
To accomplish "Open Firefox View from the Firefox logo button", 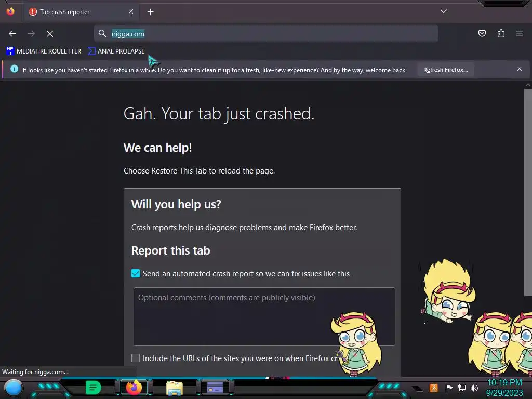I will click(x=10, y=11).
